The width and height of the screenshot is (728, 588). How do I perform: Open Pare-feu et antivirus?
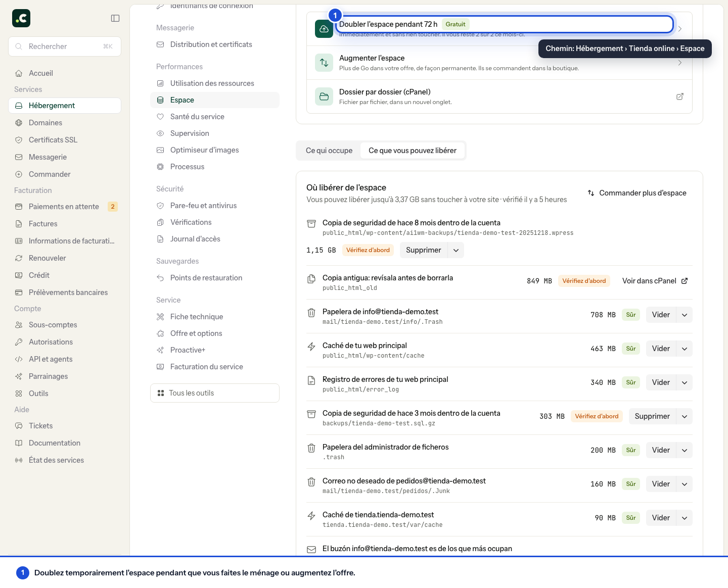(x=215, y=206)
